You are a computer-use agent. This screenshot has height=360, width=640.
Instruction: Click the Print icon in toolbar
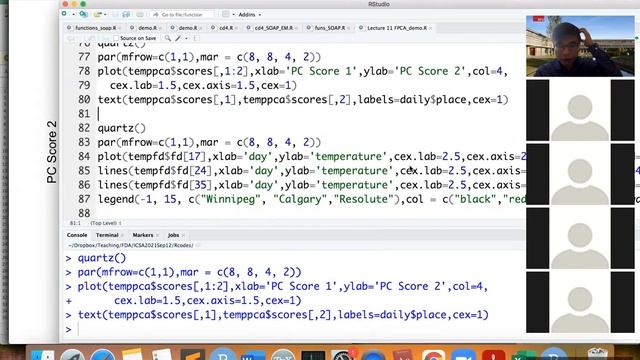[x=140, y=14]
